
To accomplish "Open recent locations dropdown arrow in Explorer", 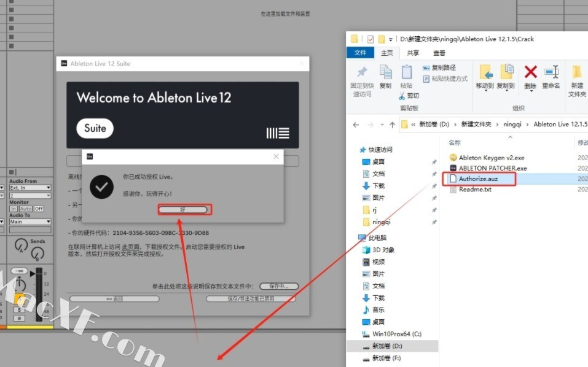I will coord(382,125).
